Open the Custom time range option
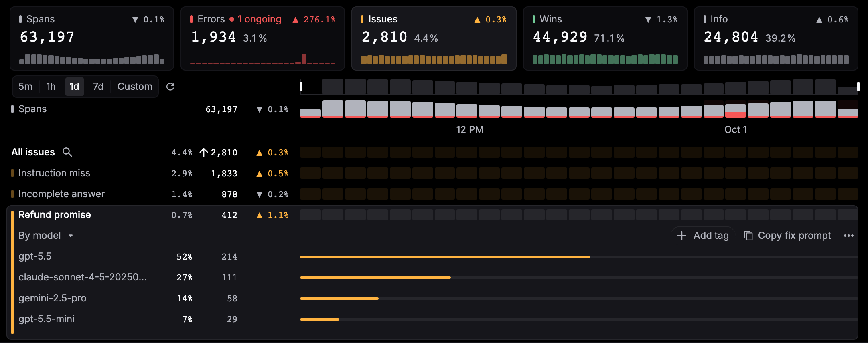The image size is (868, 343). pyautogui.click(x=135, y=87)
